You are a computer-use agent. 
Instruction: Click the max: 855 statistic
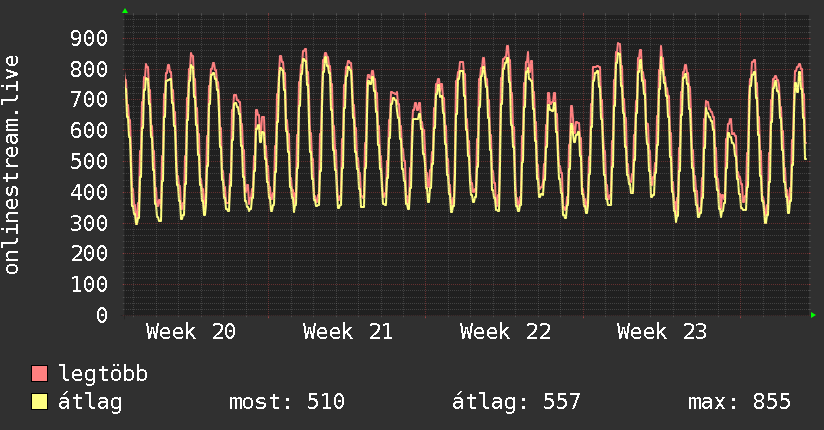739,402
